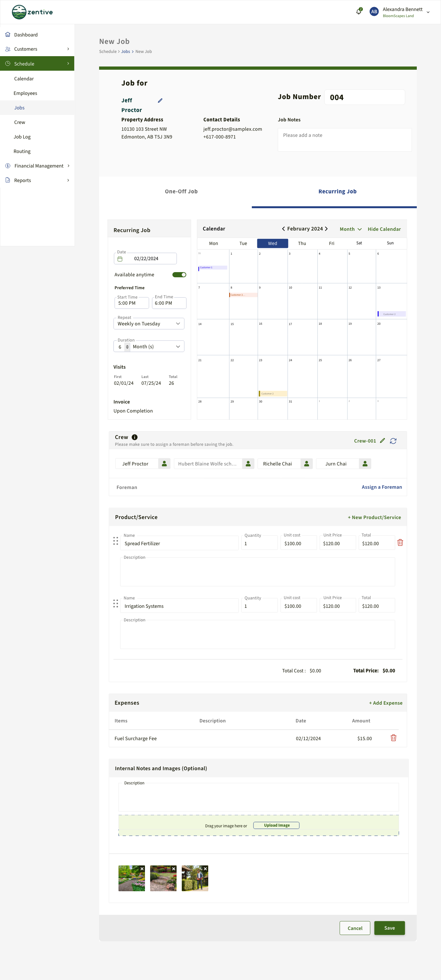
Task: Click the person icon beside Richelle Chai
Action: click(306, 464)
